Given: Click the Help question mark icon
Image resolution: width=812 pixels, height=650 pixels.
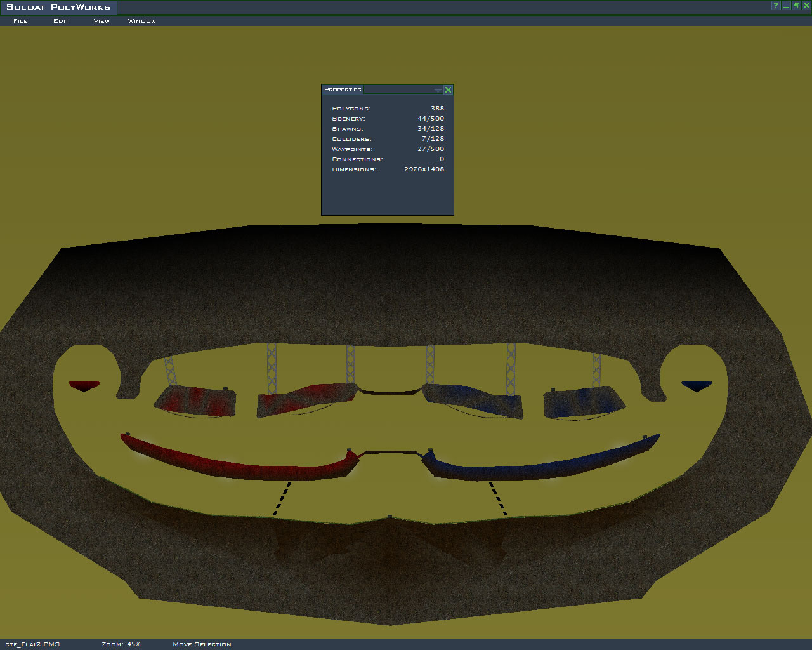Looking at the screenshot, I should point(775,6).
